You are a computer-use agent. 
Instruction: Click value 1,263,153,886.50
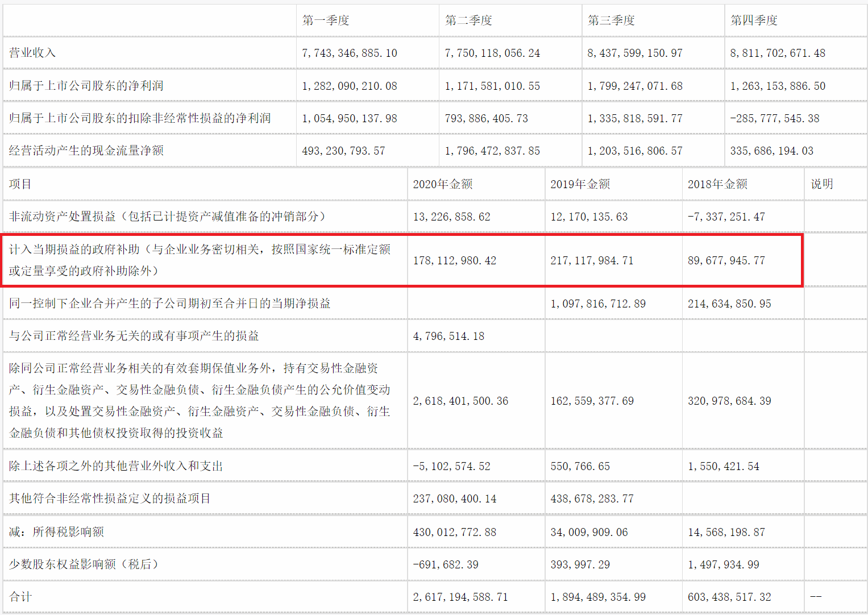point(778,86)
